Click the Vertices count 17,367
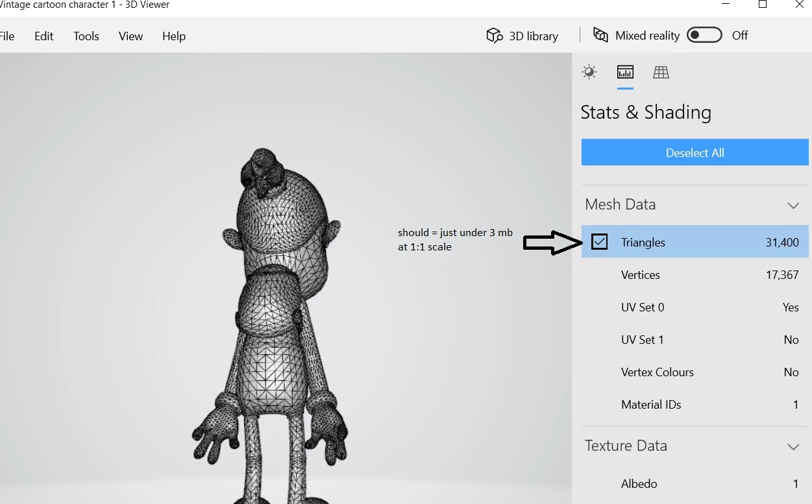 click(782, 274)
